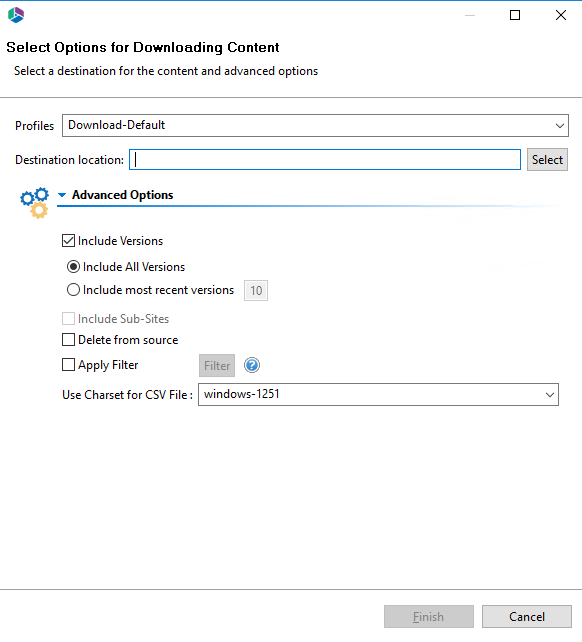Click the 'Destination location:' label
Image resolution: width=582 pixels, height=642 pixels.
click(x=70, y=160)
